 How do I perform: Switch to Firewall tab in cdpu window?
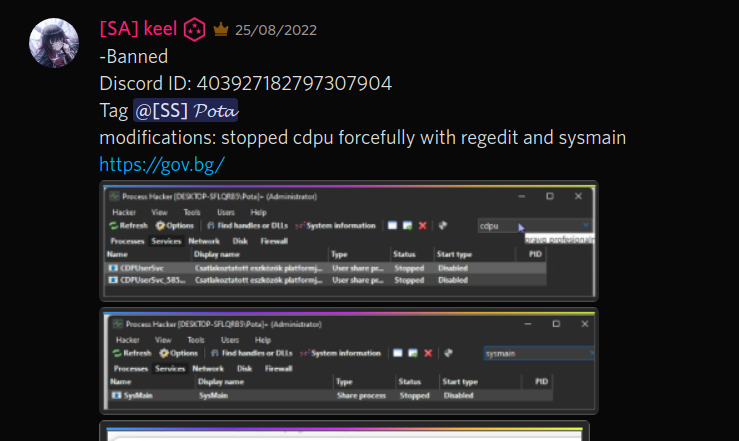click(x=274, y=241)
